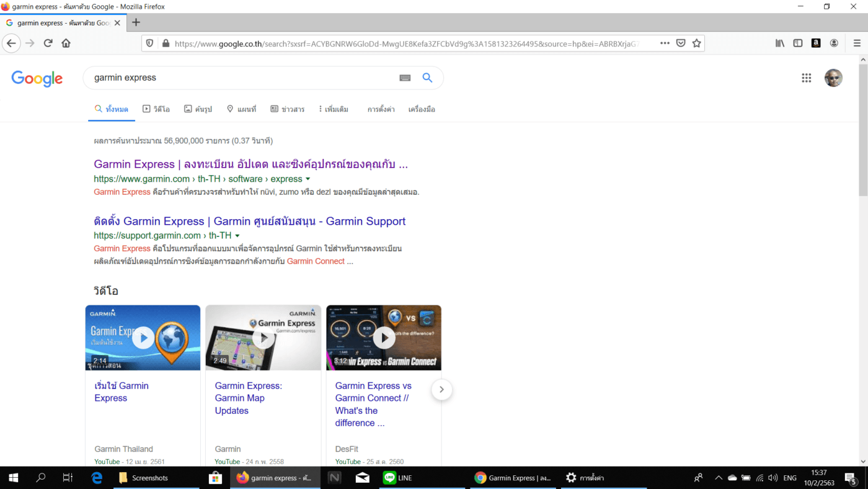Image resolution: width=868 pixels, height=489 pixels.
Task: Open the Garmin Express ลงทะเบียน result link
Action: pos(251,164)
